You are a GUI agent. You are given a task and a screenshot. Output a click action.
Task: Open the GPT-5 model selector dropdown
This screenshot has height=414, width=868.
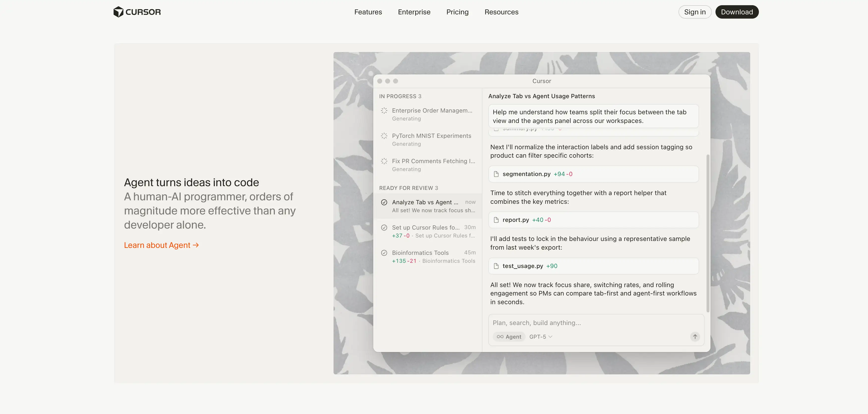coord(540,336)
